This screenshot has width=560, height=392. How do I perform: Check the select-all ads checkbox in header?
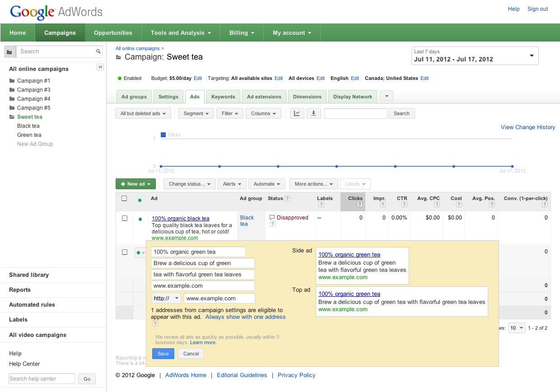click(x=124, y=198)
